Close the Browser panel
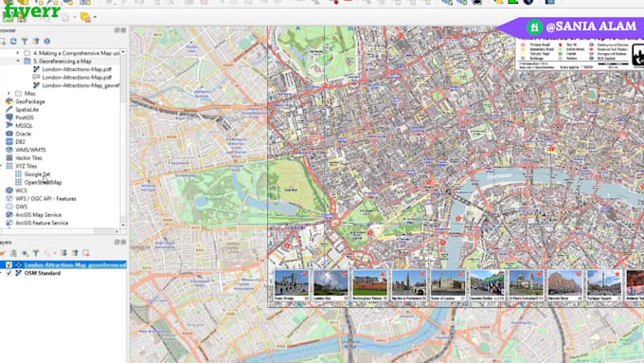 pos(123,30)
